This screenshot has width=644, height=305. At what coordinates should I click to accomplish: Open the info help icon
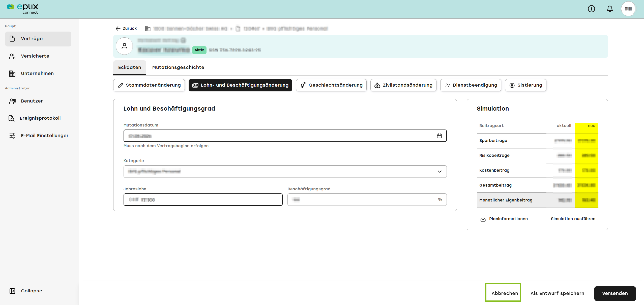tap(591, 9)
